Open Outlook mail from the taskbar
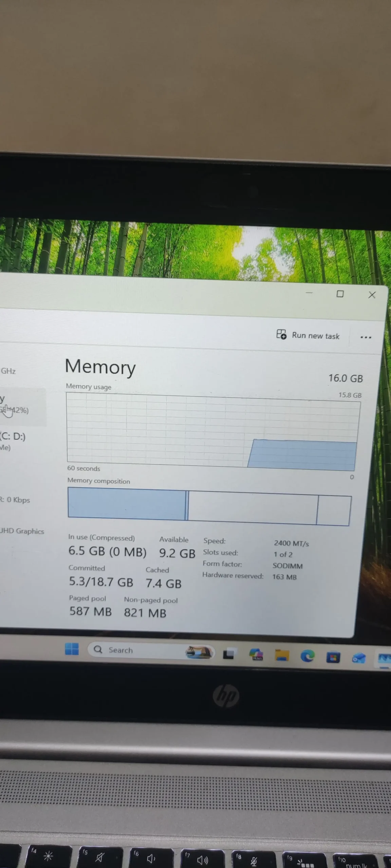Image resolution: width=391 pixels, height=868 pixels. [359, 658]
